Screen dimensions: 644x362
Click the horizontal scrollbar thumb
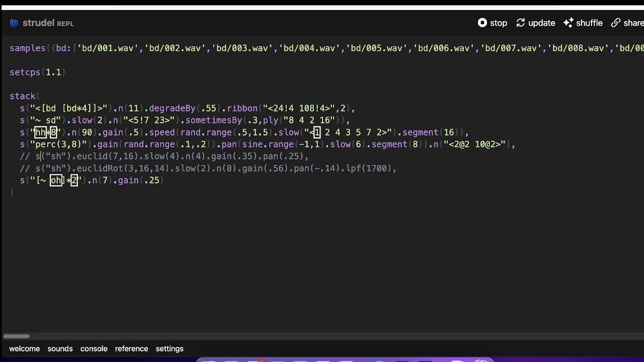click(17, 336)
